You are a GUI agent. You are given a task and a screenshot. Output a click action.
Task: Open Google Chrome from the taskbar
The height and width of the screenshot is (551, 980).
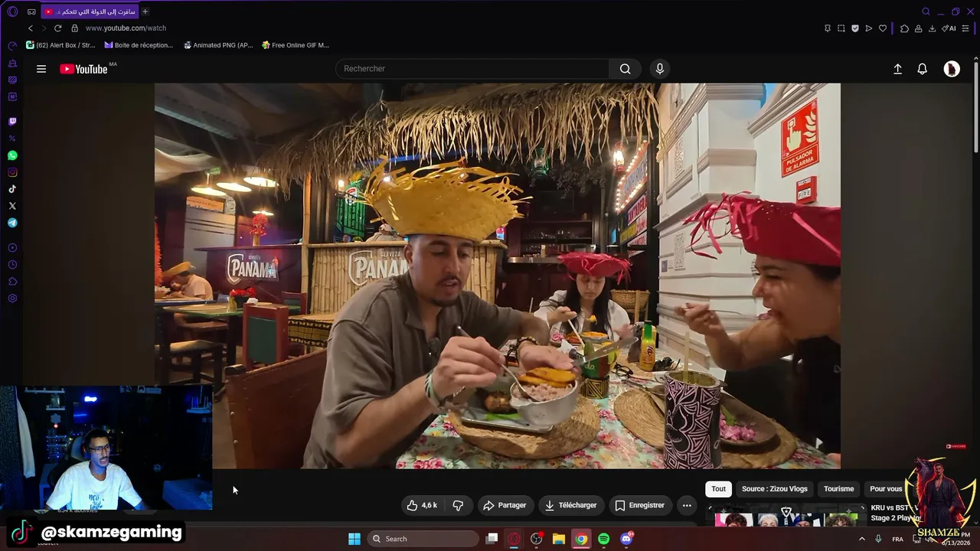click(581, 539)
